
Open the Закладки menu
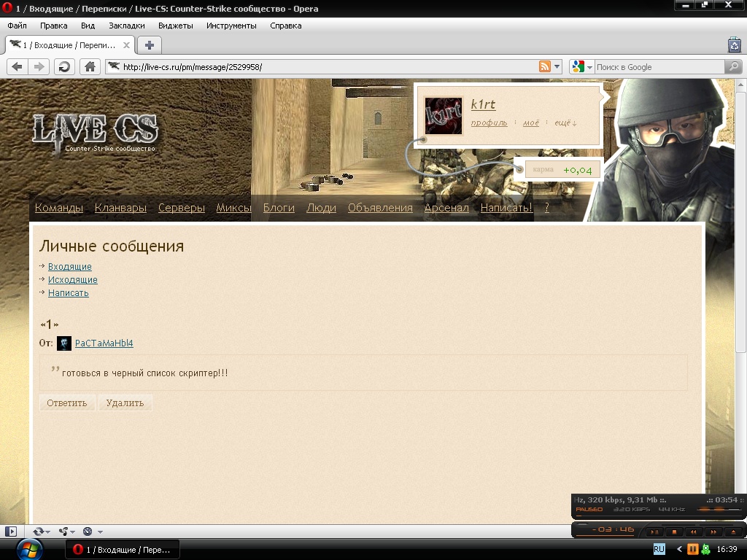(127, 26)
